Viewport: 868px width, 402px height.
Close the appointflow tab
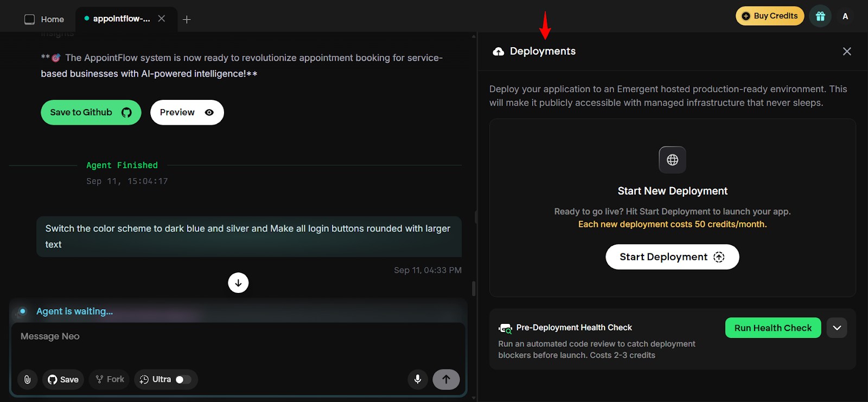(x=162, y=18)
